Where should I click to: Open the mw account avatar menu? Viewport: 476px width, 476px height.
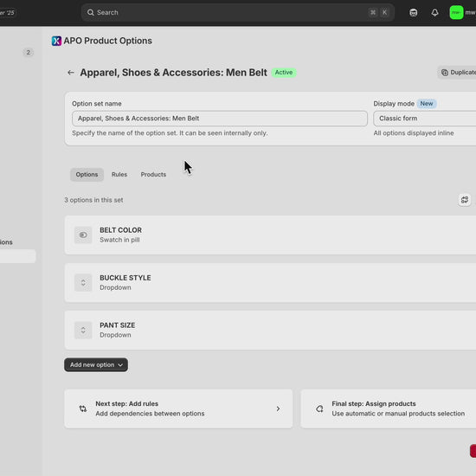coord(456,12)
